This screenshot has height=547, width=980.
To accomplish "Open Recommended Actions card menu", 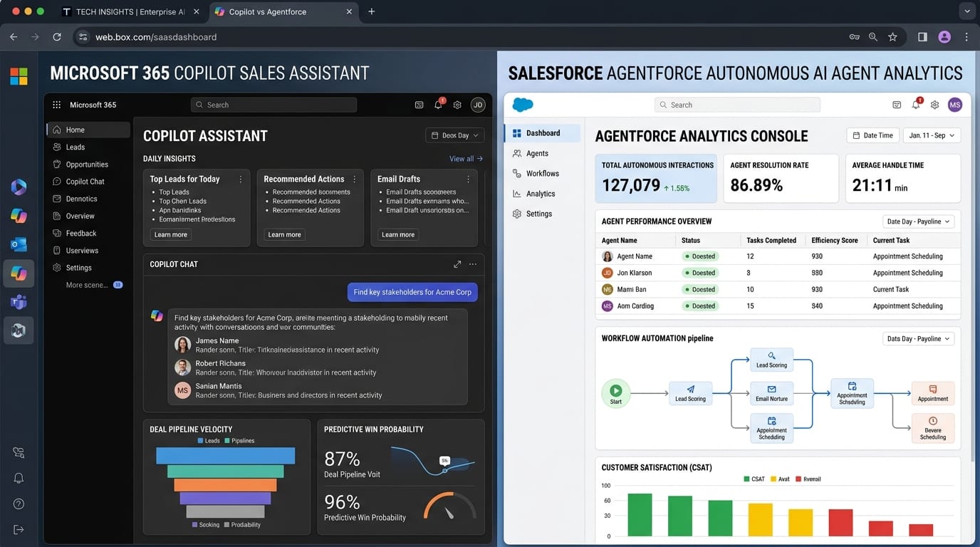I will coord(354,179).
